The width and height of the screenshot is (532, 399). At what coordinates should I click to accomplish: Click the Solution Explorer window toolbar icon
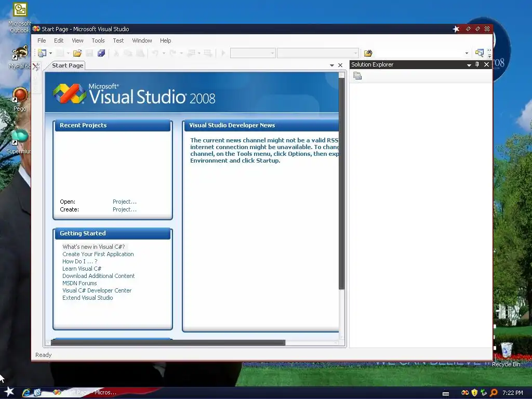point(480,52)
